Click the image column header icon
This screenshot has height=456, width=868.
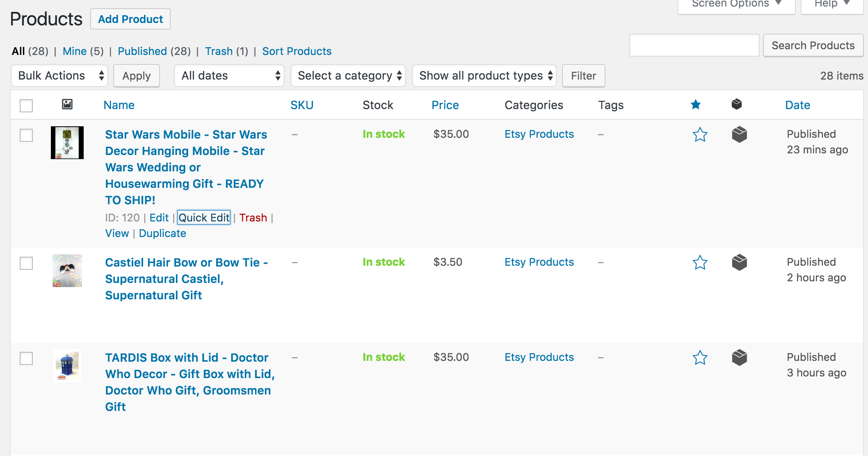[67, 105]
